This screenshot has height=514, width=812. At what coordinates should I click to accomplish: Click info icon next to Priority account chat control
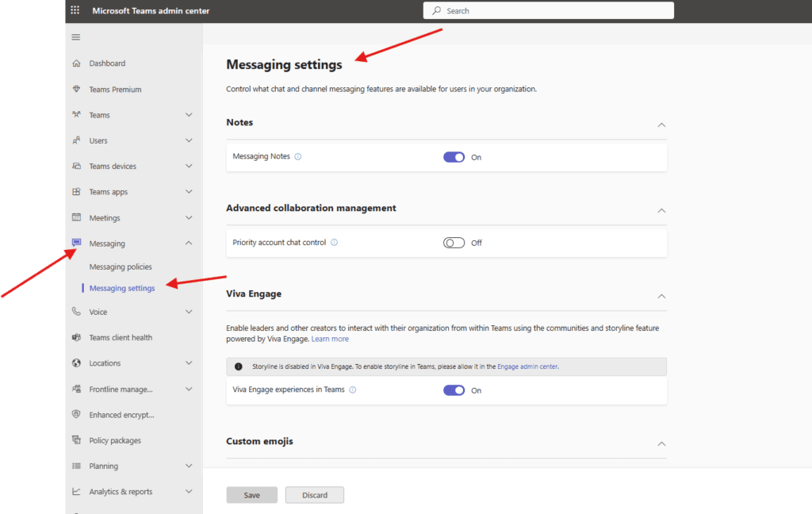tap(334, 243)
